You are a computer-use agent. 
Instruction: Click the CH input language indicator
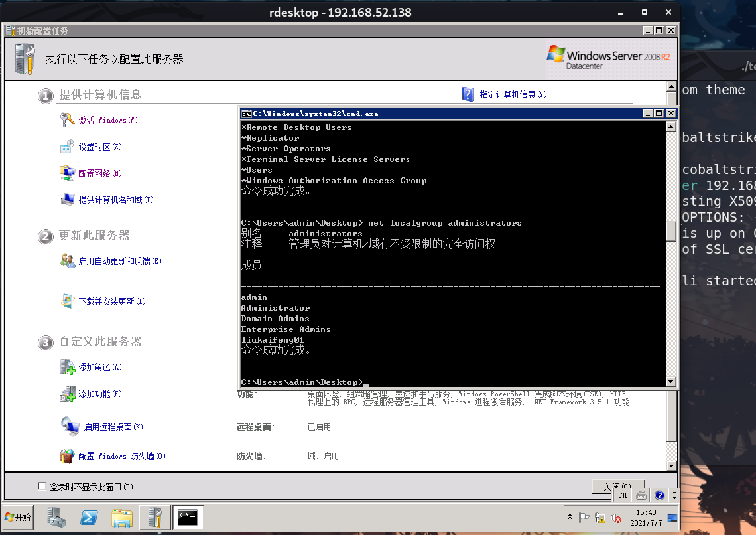tap(623, 495)
